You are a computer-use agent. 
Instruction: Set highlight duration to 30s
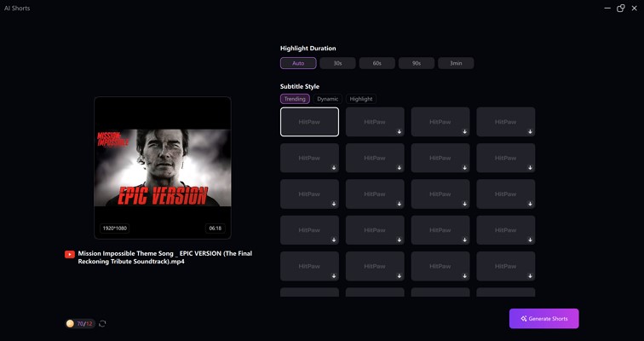click(337, 63)
